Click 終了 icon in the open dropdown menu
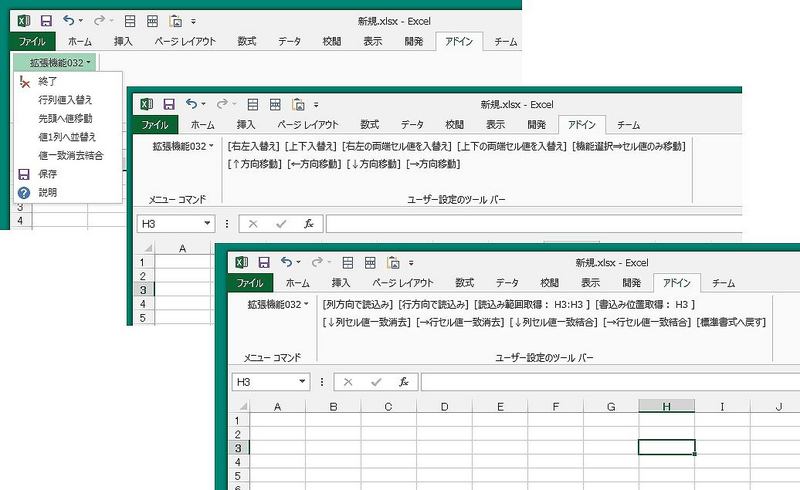800x490 pixels. tap(24, 81)
